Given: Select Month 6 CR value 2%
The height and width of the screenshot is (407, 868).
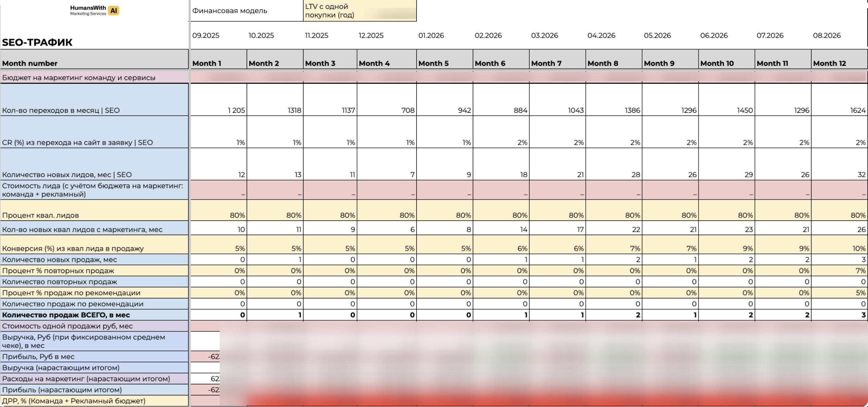Looking at the screenshot, I should tap(522, 142).
